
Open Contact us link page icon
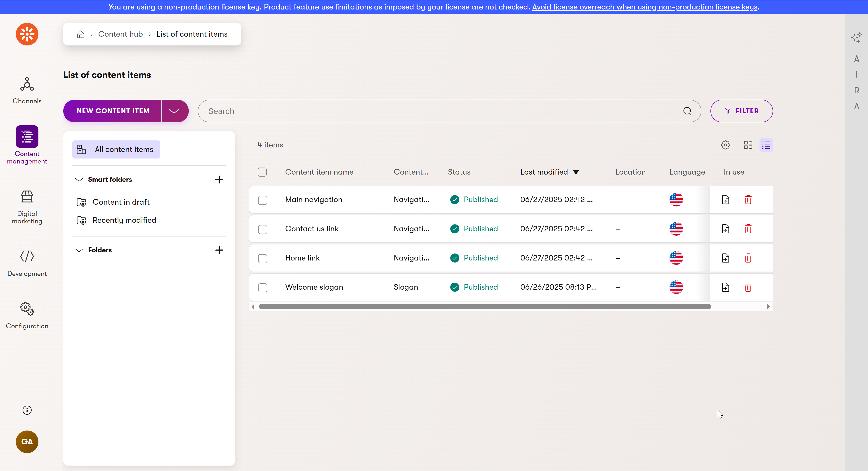(x=725, y=229)
